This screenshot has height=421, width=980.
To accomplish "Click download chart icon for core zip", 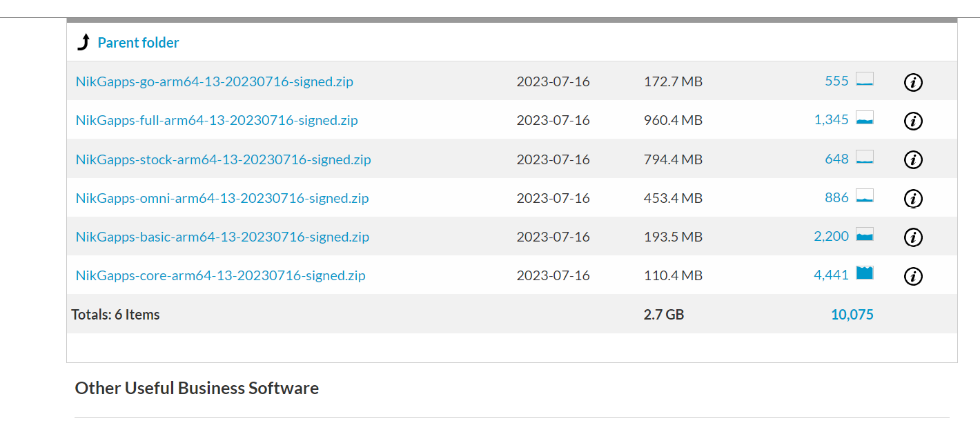I will 865,273.
